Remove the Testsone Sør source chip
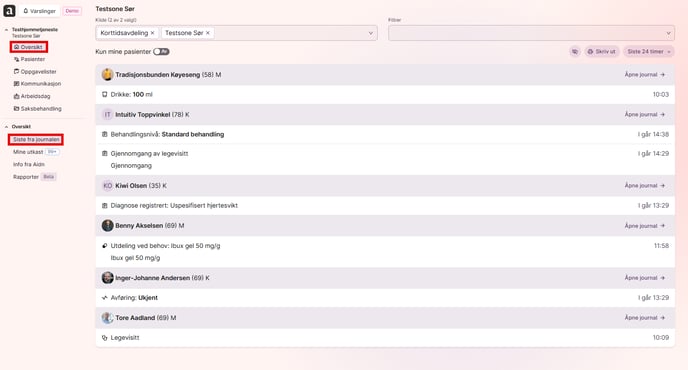The image size is (688, 370). coord(208,33)
